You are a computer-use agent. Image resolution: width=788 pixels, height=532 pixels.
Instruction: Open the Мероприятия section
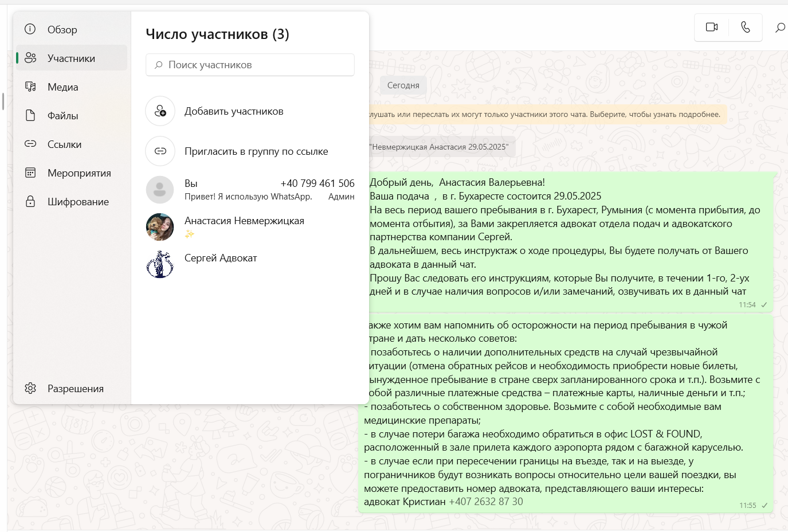point(72,173)
